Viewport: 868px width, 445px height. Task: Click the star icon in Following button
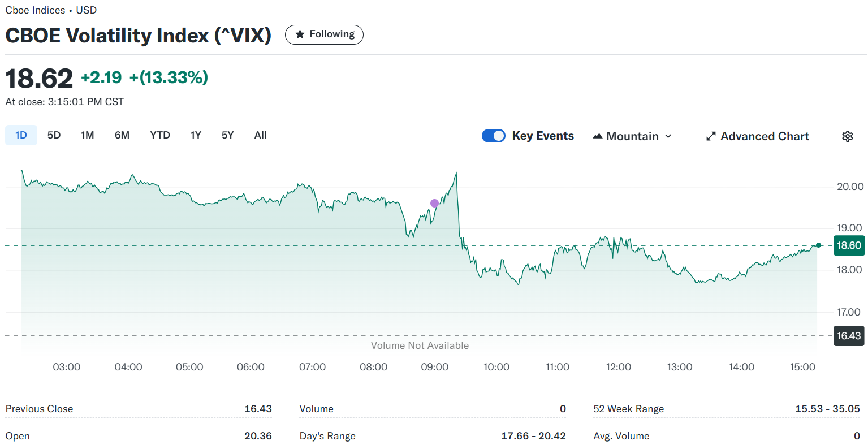tap(300, 34)
